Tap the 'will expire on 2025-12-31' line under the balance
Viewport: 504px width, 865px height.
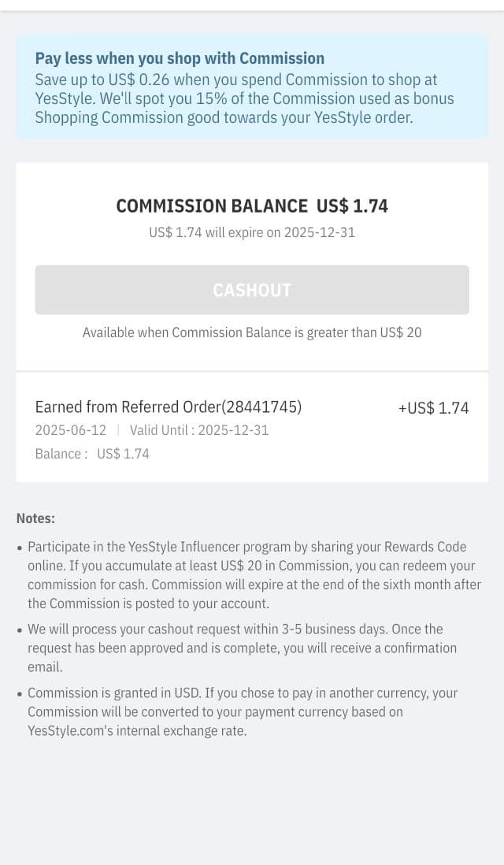[x=252, y=232]
